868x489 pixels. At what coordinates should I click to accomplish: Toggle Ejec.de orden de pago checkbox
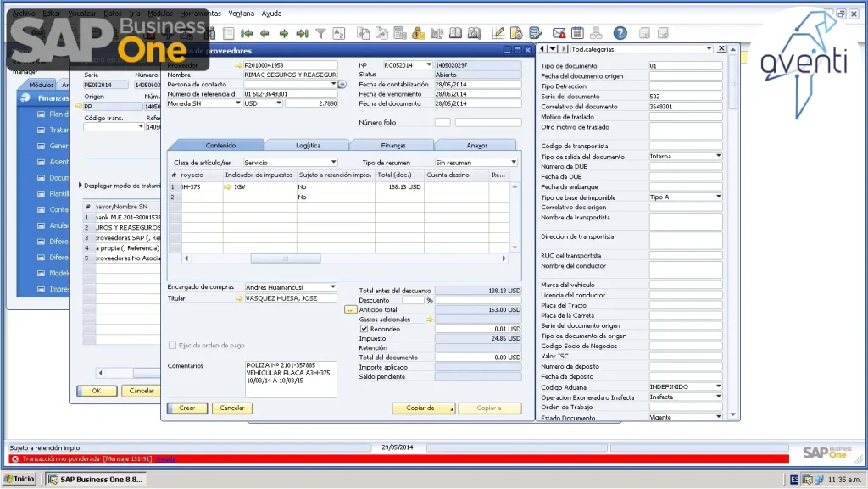coord(172,345)
